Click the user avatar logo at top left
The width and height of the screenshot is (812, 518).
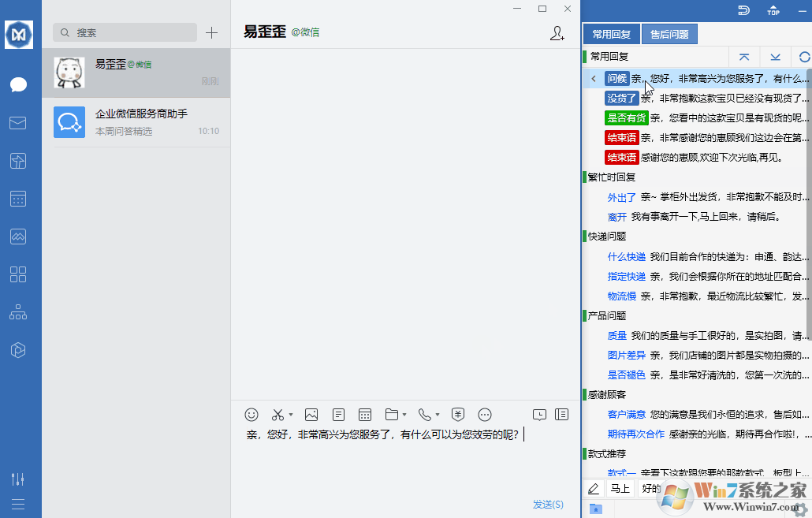(x=19, y=35)
